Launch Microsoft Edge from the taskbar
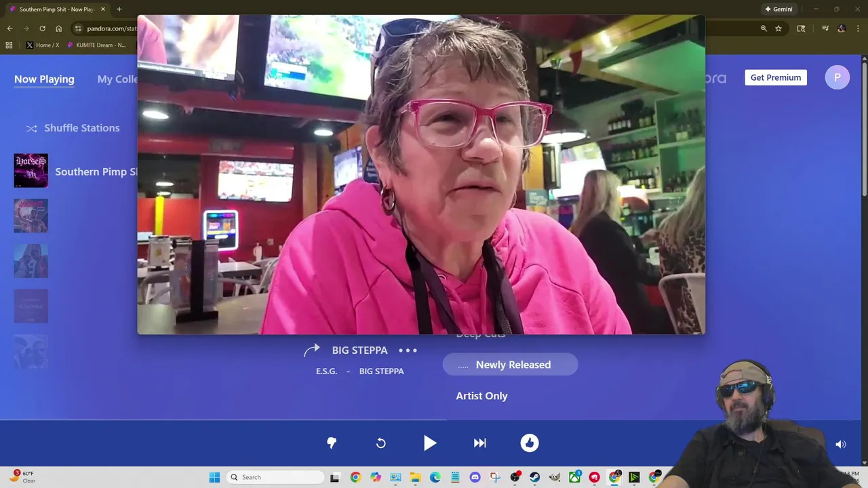The width and height of the screenshot is (868, 488). click(435, 477)
